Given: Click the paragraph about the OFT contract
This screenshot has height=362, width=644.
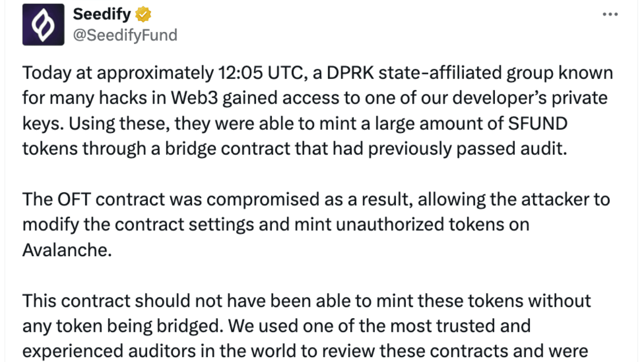Looking at the screenshot, I should click(319, 224).
